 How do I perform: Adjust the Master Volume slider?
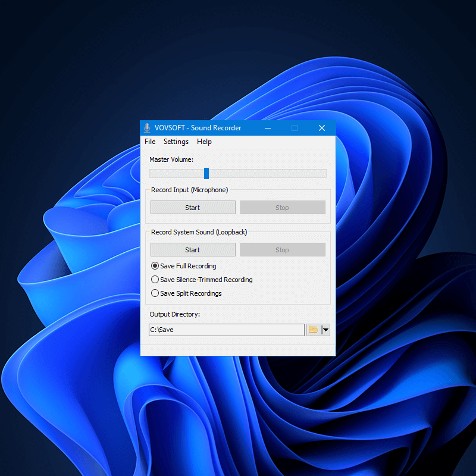(x=206, y=173)
